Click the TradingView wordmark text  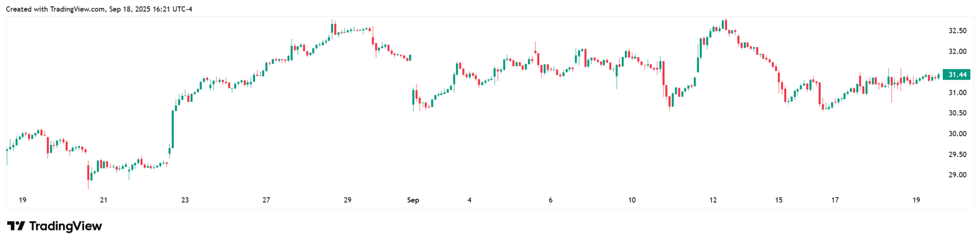[65, 226]
